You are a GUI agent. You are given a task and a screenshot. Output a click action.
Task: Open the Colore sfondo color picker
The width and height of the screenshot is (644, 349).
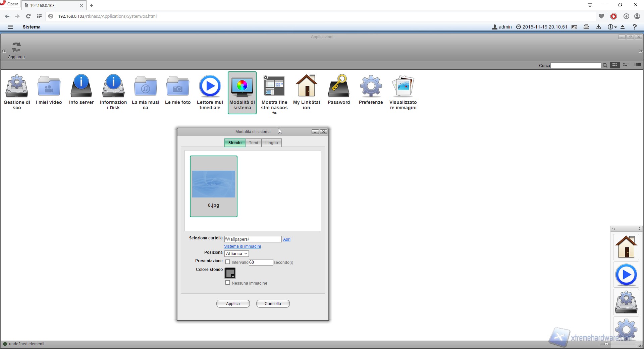[x=230, y=273]
